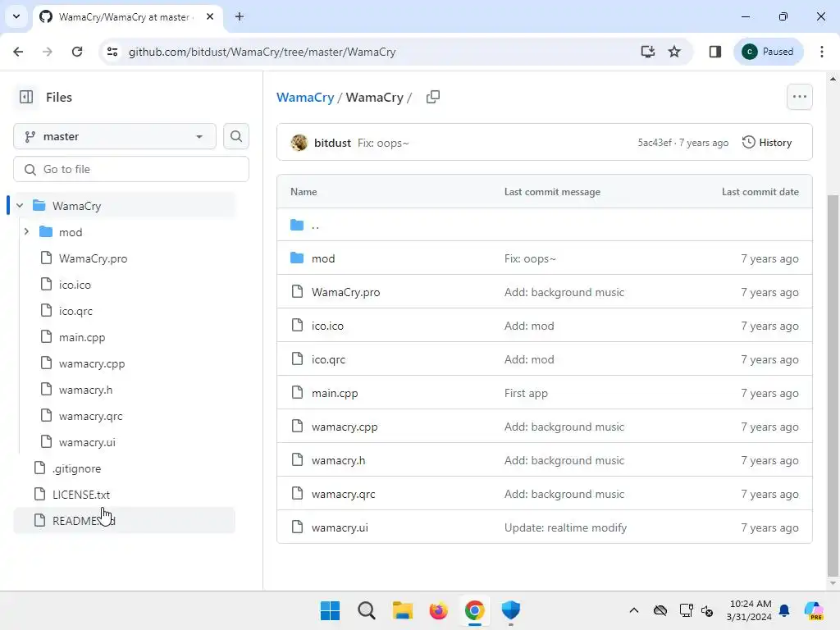840x630 pixels.
Task: Open main.cpp in file table
Action: click(x=335, y=393)
